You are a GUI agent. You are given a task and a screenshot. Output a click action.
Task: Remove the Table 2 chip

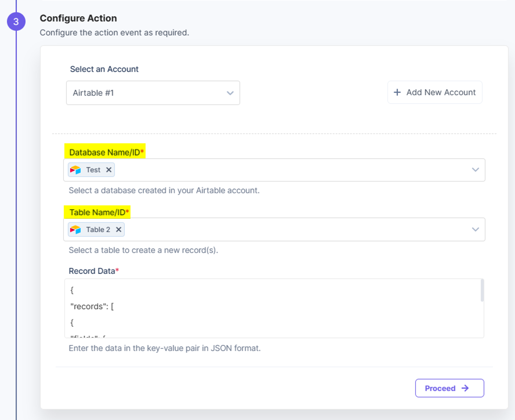(118, 229)
